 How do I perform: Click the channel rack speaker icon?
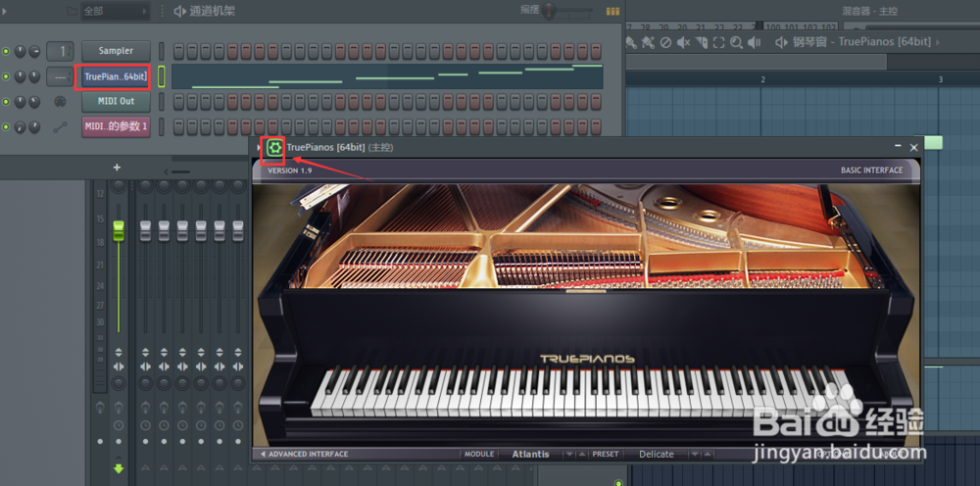(180, 11)
